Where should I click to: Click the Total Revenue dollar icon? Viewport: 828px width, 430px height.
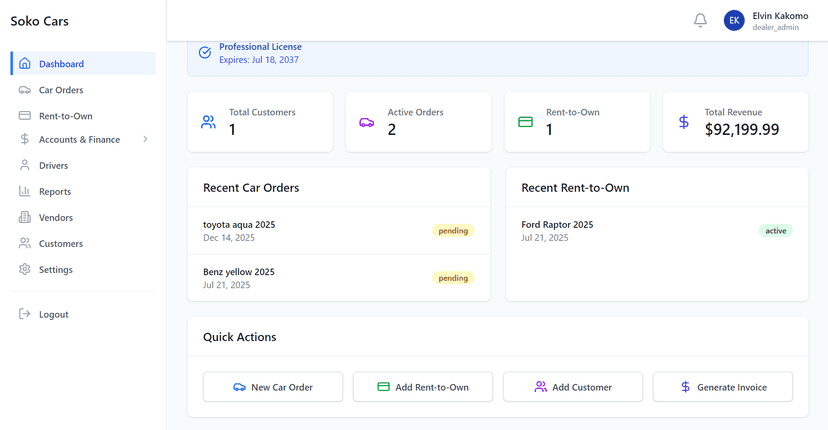tap(684, 122)
